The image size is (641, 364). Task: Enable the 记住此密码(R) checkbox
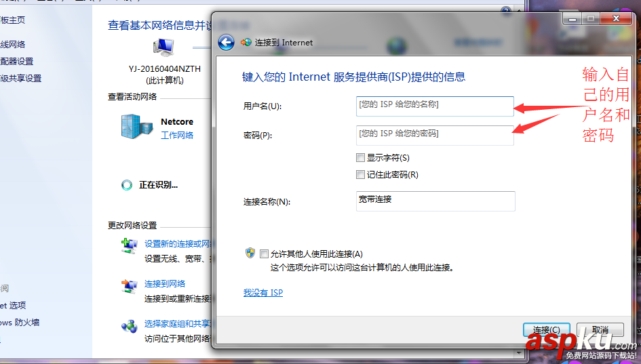pyautogui.click(x=360, y=175)
